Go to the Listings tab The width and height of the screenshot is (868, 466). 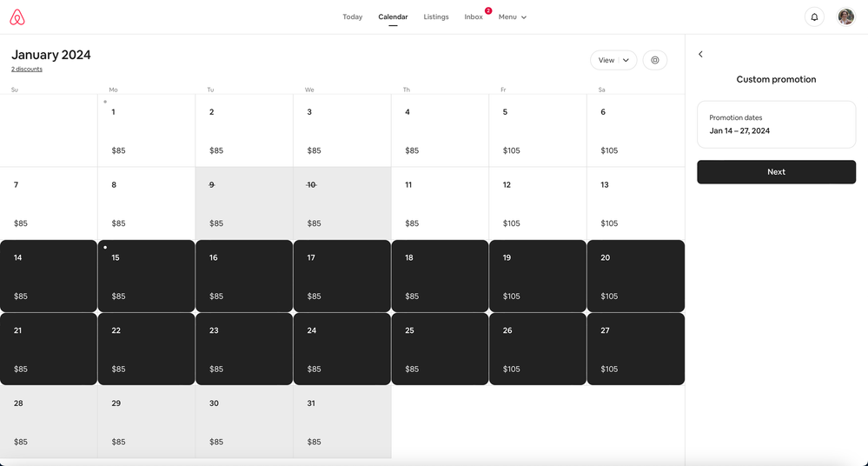pos(436,17)
